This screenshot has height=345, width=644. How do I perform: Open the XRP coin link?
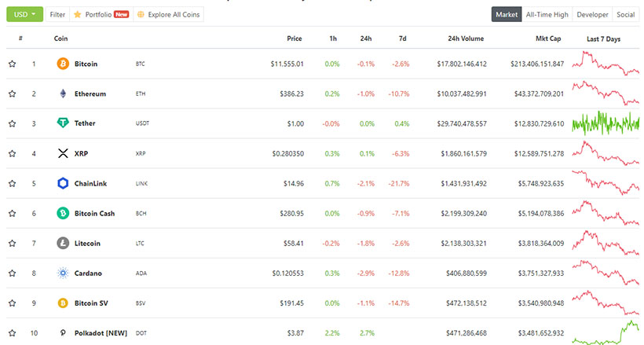[x=81, y=153]
